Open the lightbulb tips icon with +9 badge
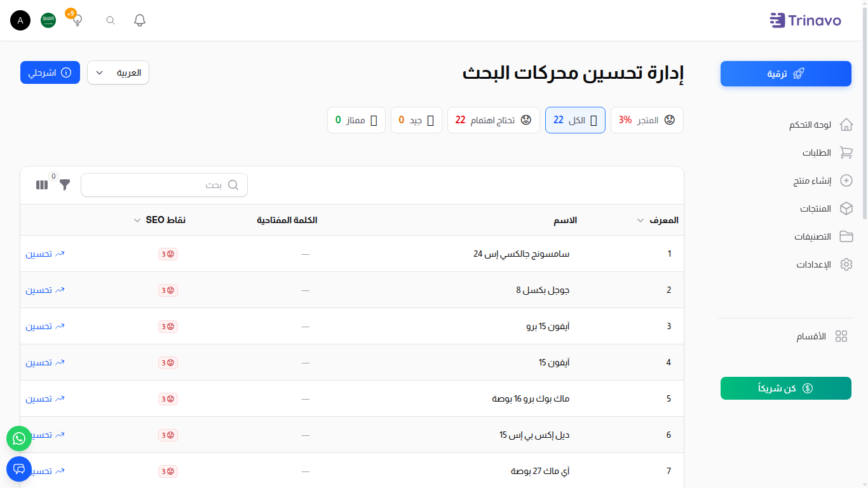Screen dimensions: 868x488 coord(77,20)
